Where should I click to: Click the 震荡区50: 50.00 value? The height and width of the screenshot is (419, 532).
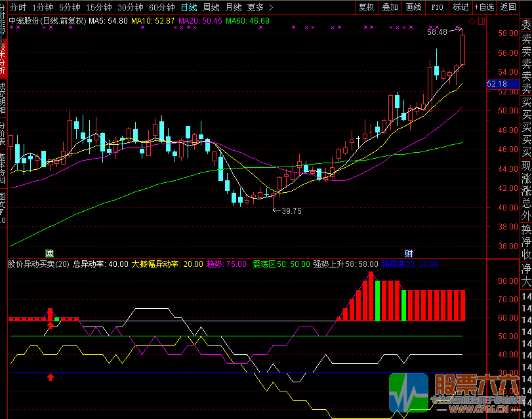click(281, 264)
